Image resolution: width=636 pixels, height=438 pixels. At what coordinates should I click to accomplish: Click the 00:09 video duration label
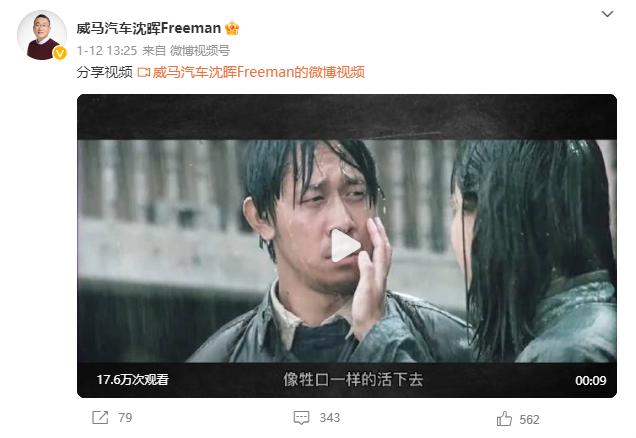[591, 380]
